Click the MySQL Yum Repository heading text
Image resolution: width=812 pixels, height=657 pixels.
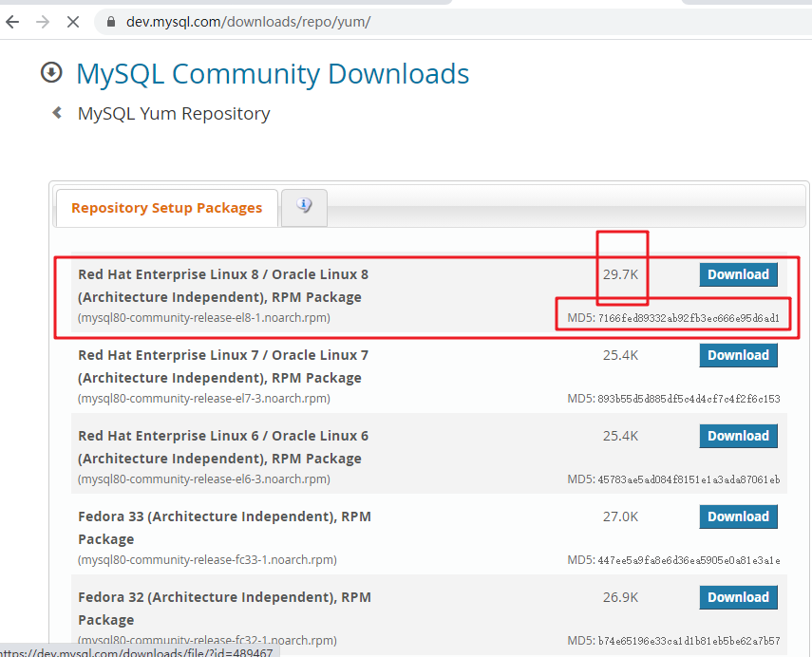tap(174, 113)
